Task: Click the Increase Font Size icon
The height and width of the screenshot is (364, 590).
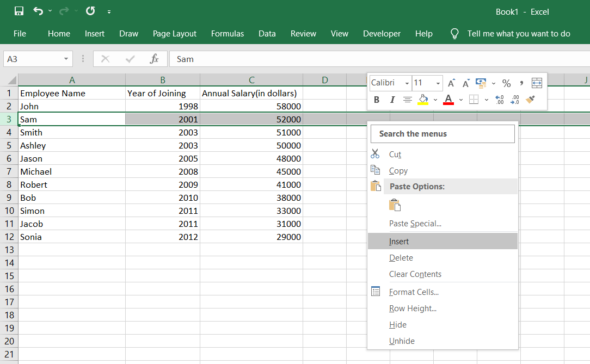Action: (x=451, y=83)
